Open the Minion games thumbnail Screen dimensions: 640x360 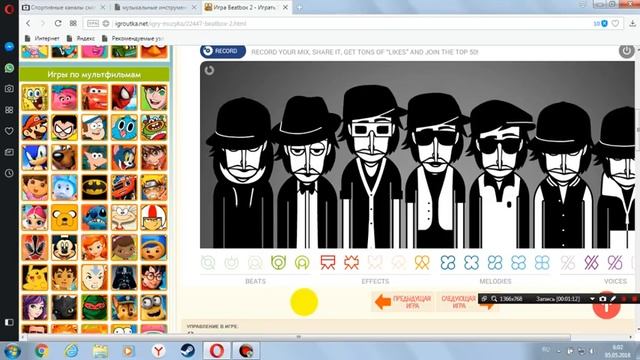point(154,307)
